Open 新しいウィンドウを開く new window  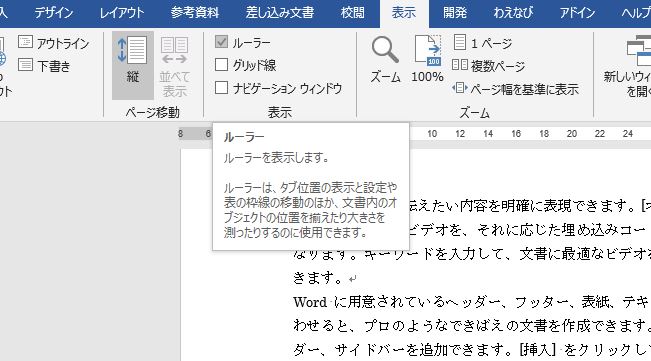click(x=628, y=66)
